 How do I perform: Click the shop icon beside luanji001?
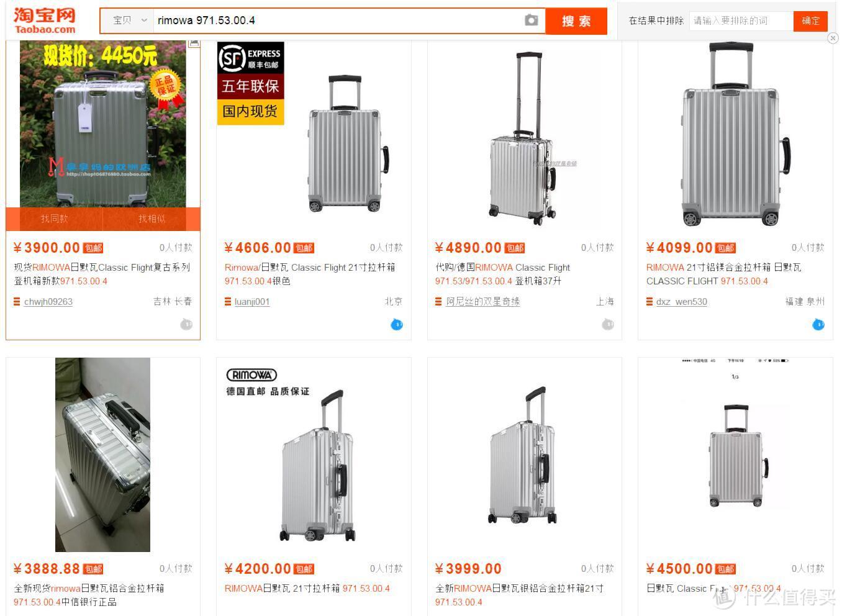(228, 302)
